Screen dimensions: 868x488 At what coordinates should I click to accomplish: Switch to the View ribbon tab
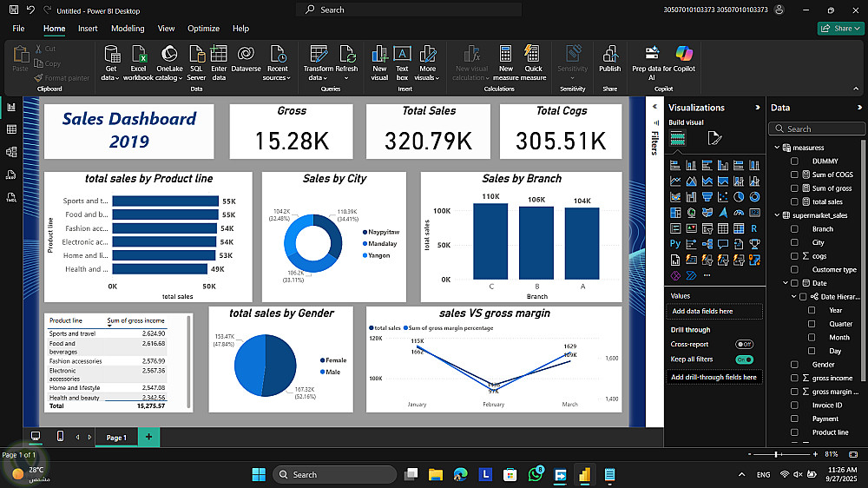166,29
